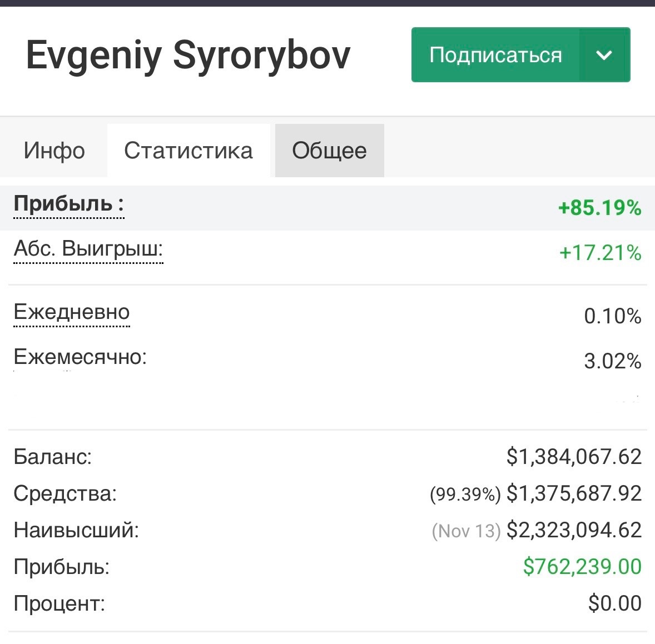Click the green Подписаться button
Image resolution: width=655 pixels, height=644 pixels.
495,55
